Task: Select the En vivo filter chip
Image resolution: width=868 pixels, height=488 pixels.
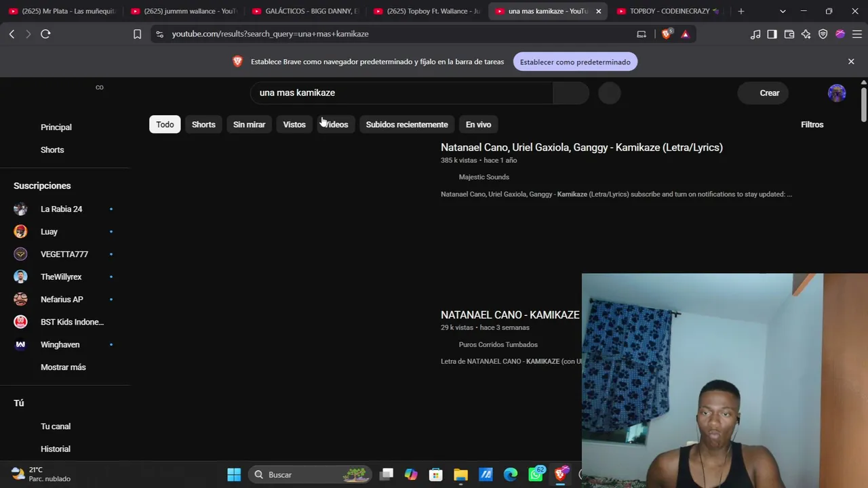Action: 478,125
